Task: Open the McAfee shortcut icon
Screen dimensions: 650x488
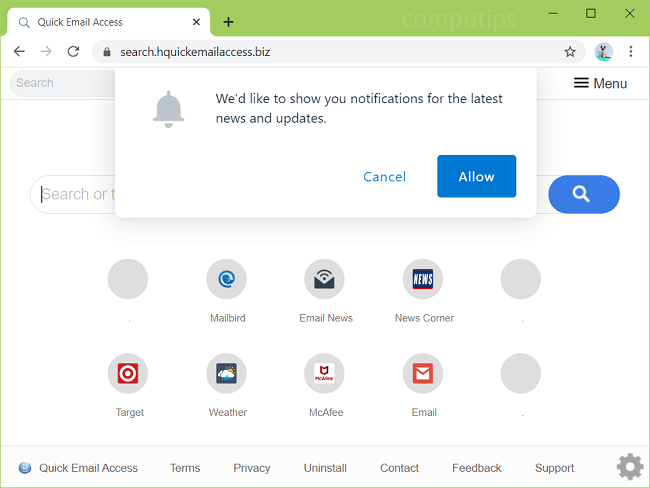Action: [325, 374]
